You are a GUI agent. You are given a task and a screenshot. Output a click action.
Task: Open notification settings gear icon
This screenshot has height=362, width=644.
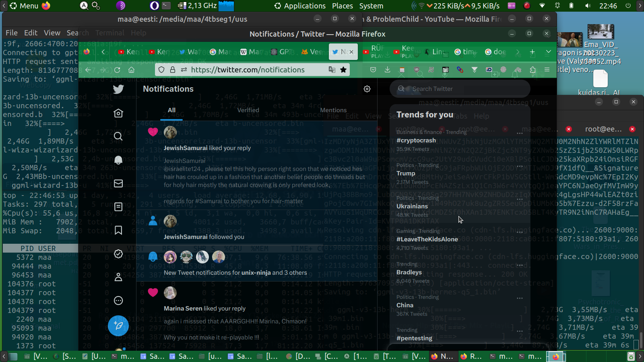(367, 89)
